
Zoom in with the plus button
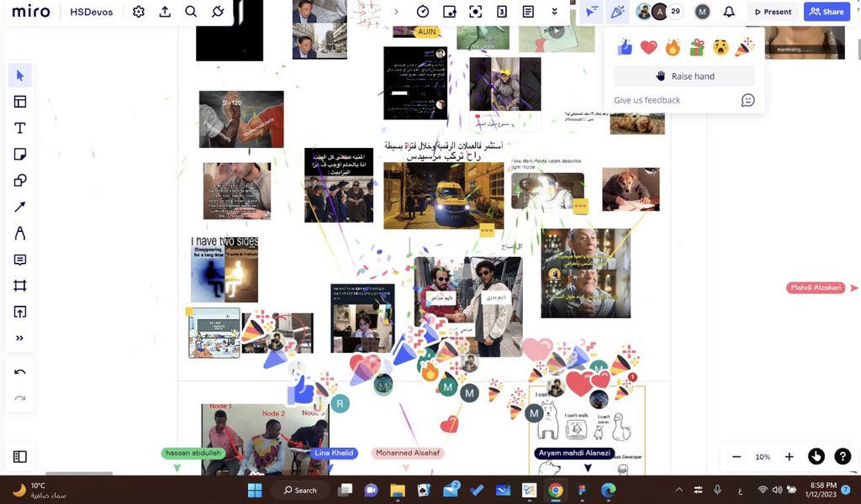(789, 456)
